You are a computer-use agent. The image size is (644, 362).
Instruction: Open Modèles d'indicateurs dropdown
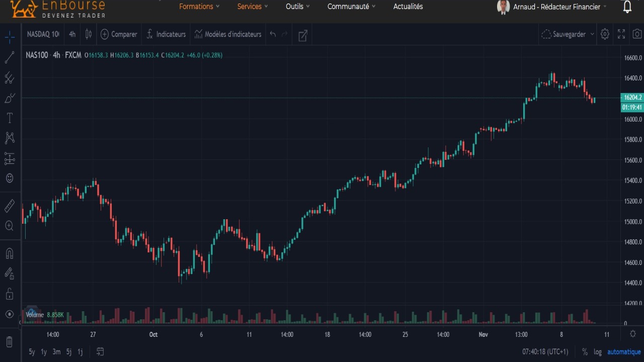pyautogui.click(x=228, y=34)
